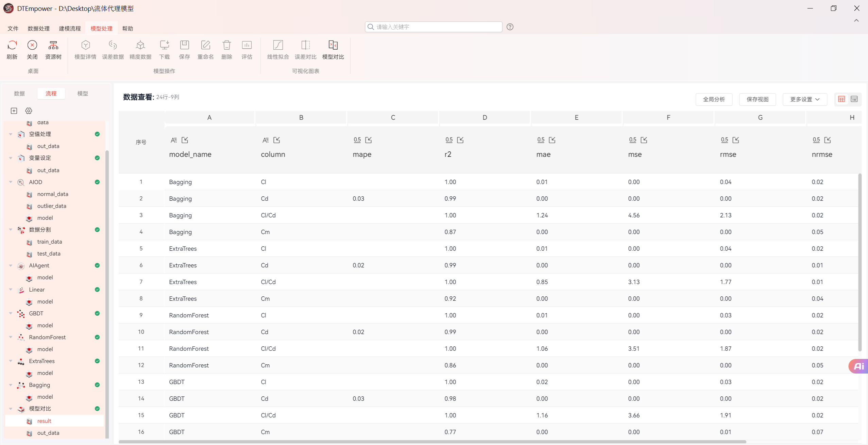Click the help question mark icon
Viewport: 868px width, 445px height.
tap(510, 27)
